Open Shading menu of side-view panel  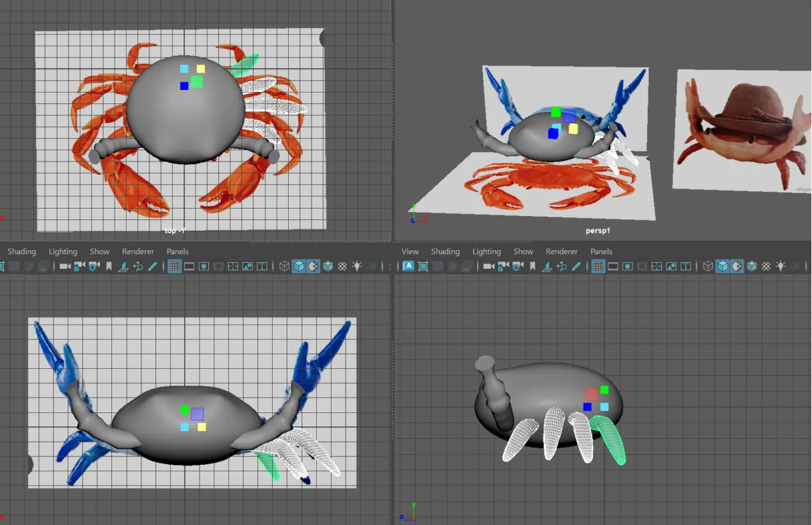(x=445, y=251)
